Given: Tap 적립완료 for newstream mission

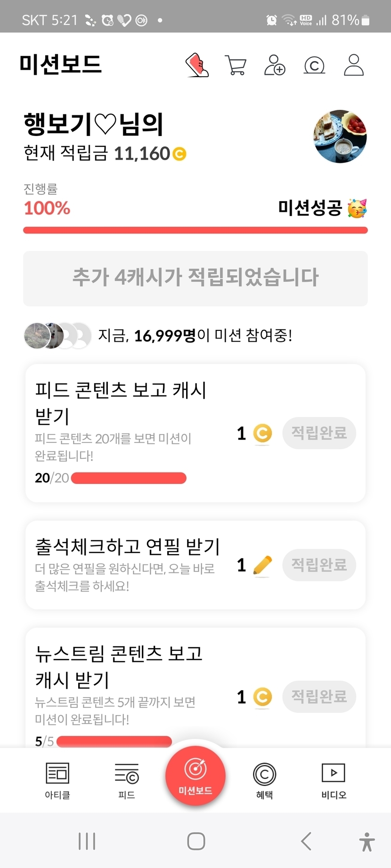Looking at the screenshot, I should coord(319,696).
